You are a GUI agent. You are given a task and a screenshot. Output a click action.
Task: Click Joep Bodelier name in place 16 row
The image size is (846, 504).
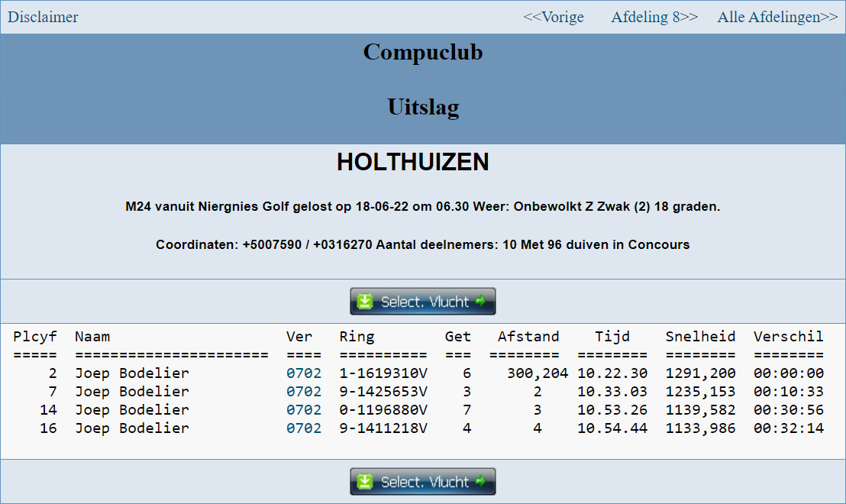coord(132,428)
